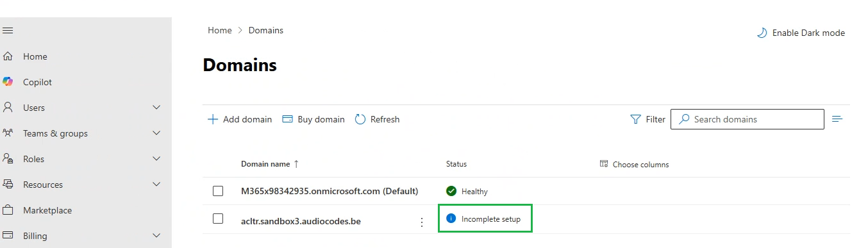Click the Home breadcrumb link

coord(220,30)
